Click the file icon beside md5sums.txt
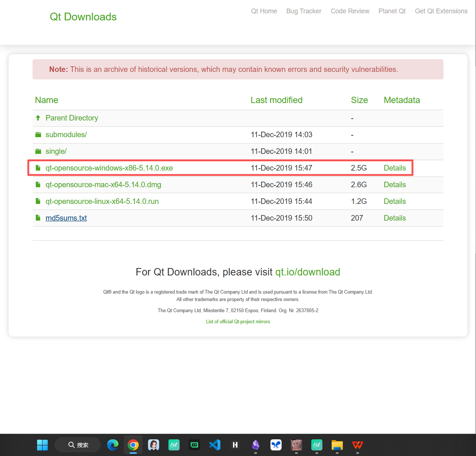 pyautogui.click(x=38, y=218)
